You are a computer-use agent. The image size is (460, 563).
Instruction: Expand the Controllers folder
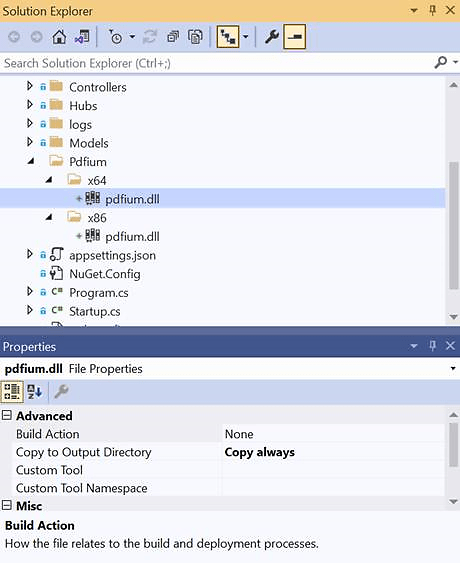tap(30, 86)
